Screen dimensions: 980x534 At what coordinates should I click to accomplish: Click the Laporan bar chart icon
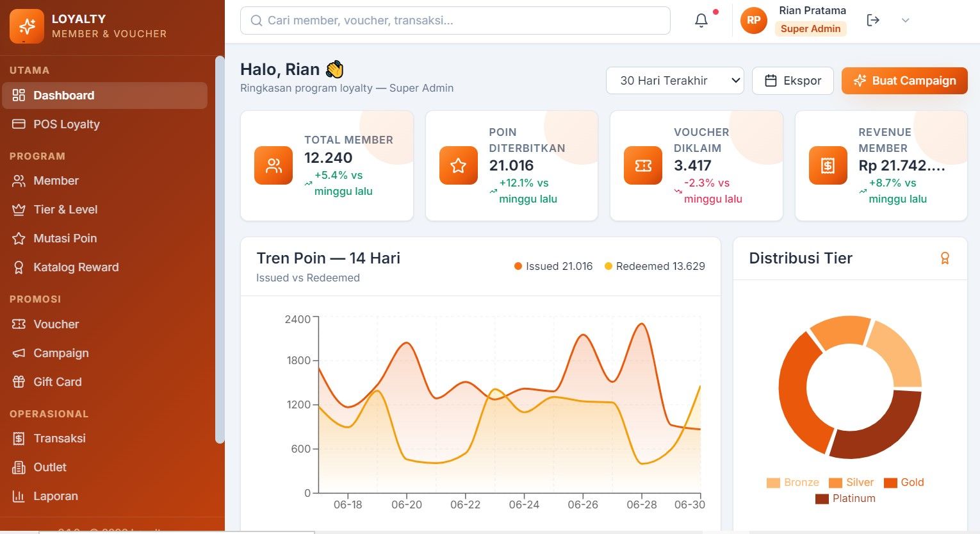point(19,496)
